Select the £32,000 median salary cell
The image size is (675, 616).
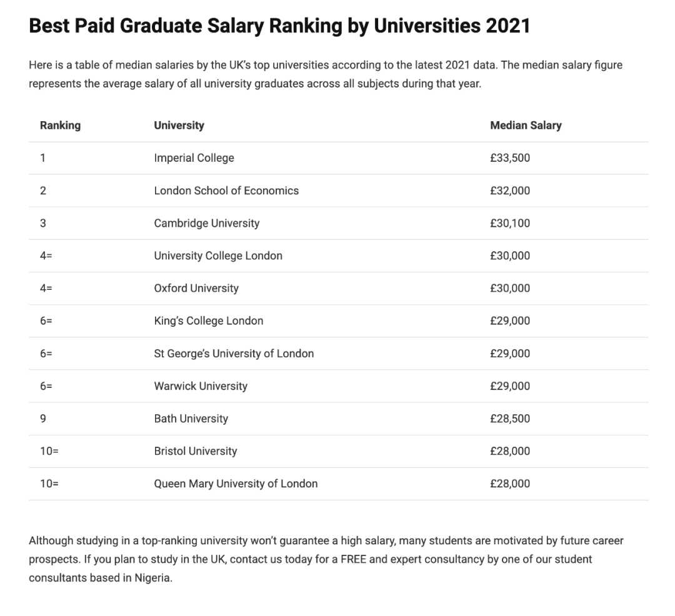[x=510, y=191]
